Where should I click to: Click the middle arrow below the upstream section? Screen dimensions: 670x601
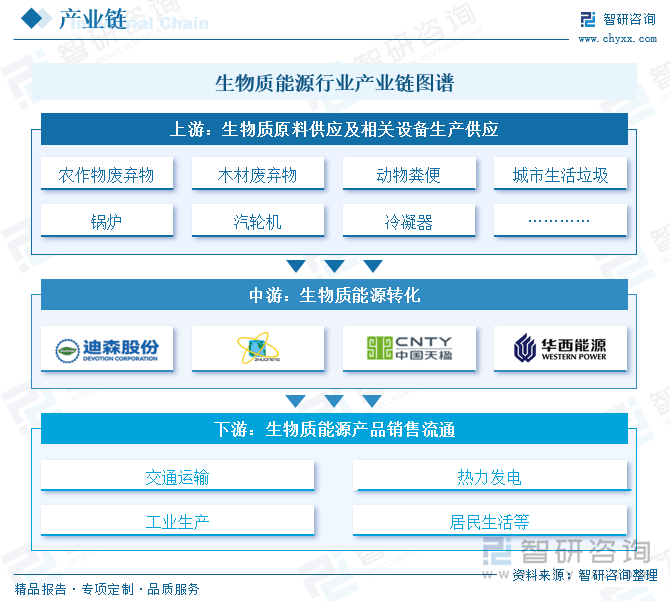[334, 266]
